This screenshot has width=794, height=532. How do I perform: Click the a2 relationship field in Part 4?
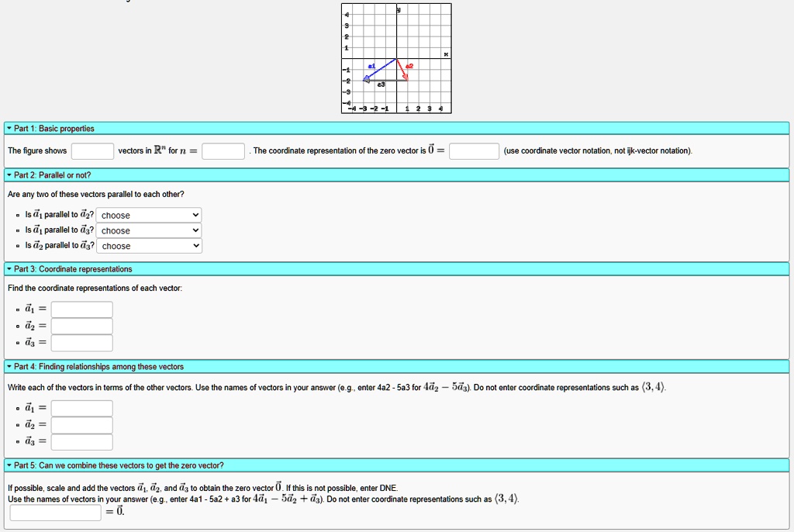coord(81,425)
